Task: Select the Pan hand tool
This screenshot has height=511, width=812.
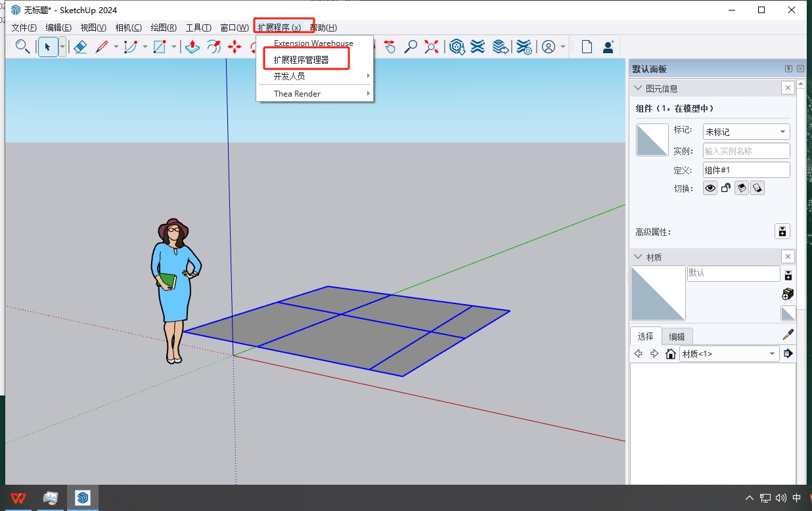Action: 390,47
